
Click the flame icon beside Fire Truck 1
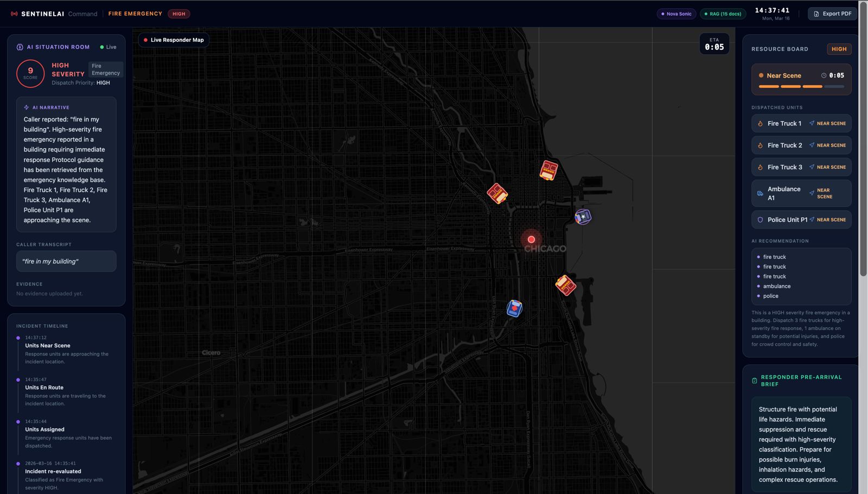click(760, 124)
